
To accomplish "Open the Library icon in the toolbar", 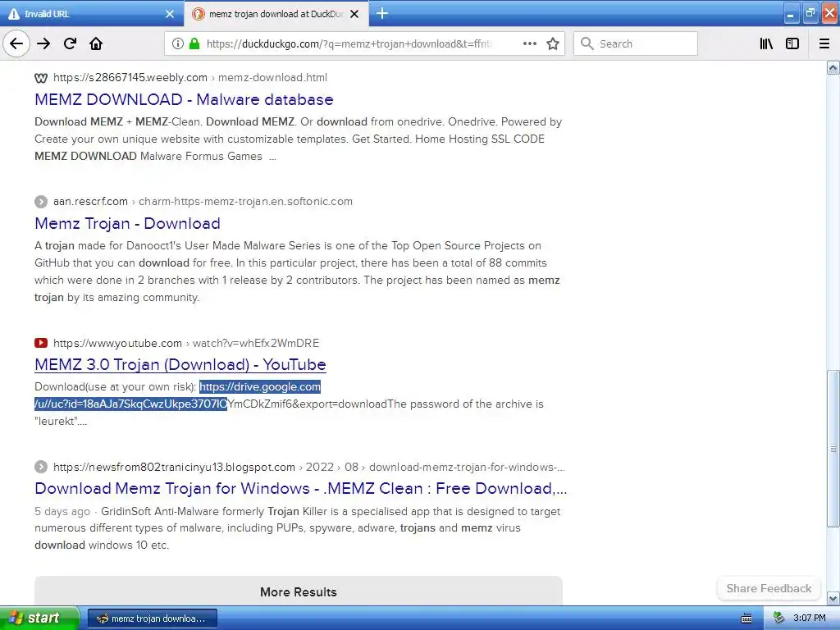I will pos(766,43).
